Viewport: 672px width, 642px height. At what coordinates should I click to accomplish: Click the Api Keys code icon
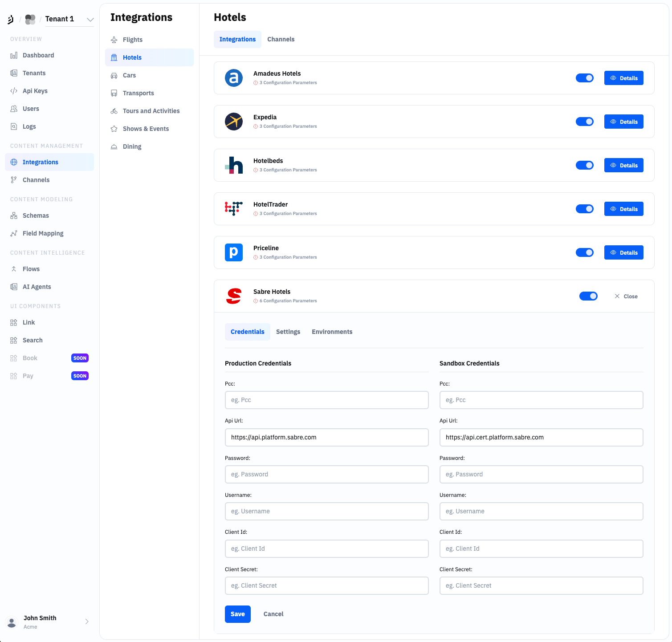click(x=14, y=91)
